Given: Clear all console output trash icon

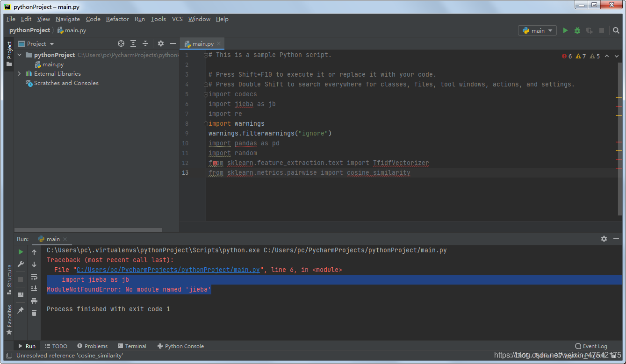Looking at the screenshot, I should click(x=34, y=313).
